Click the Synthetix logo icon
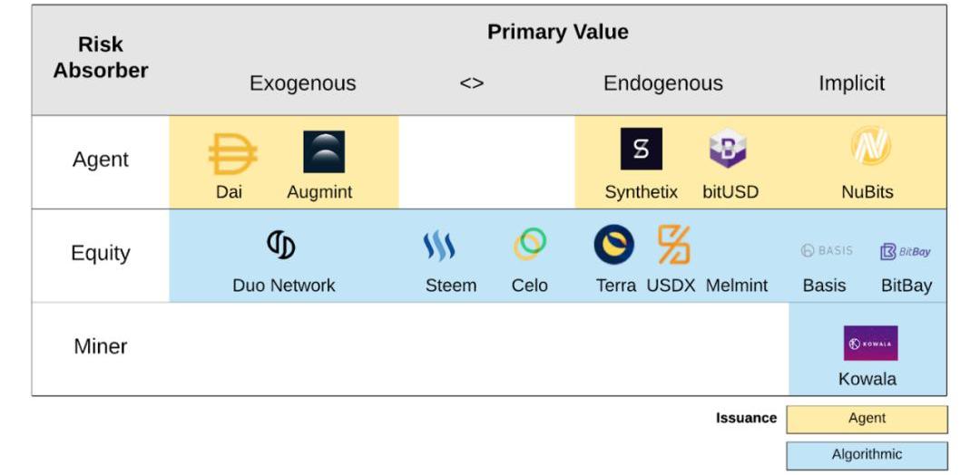 pos(642,149)
